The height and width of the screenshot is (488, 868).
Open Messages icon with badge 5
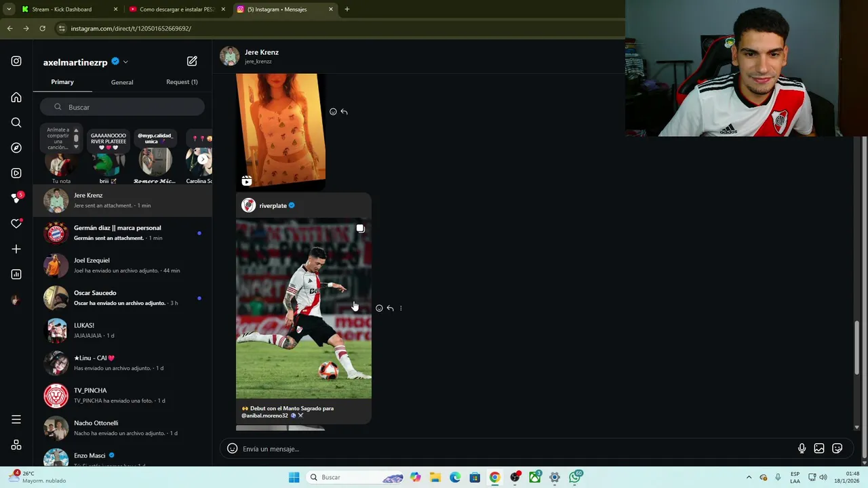pos(17,198)
